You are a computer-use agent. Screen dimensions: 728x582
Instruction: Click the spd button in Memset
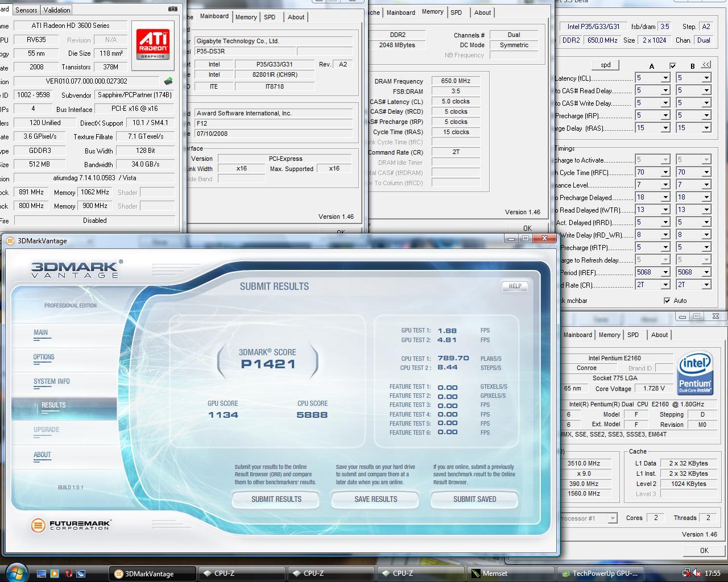pyautogui.click(x=605, y=65)
